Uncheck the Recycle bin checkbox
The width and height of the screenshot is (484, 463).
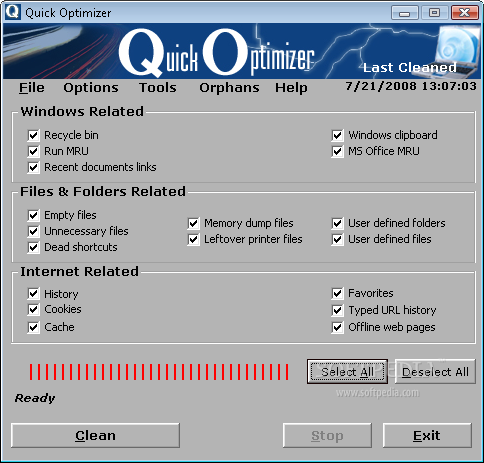click(x=33, y=135)
